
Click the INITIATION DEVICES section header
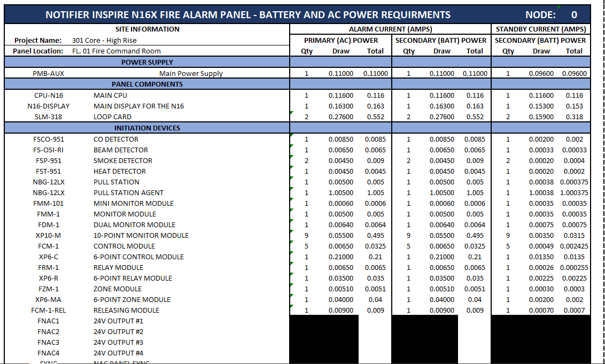(147, 128)
